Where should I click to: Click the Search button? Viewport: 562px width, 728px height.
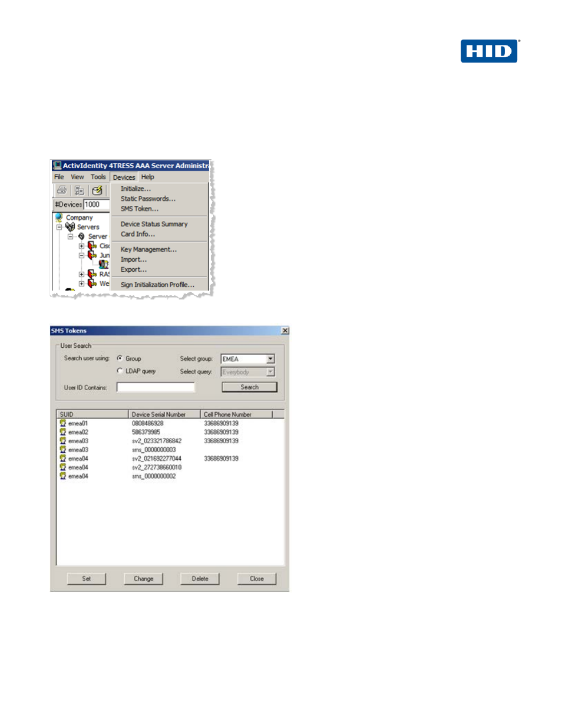(249, 387)
